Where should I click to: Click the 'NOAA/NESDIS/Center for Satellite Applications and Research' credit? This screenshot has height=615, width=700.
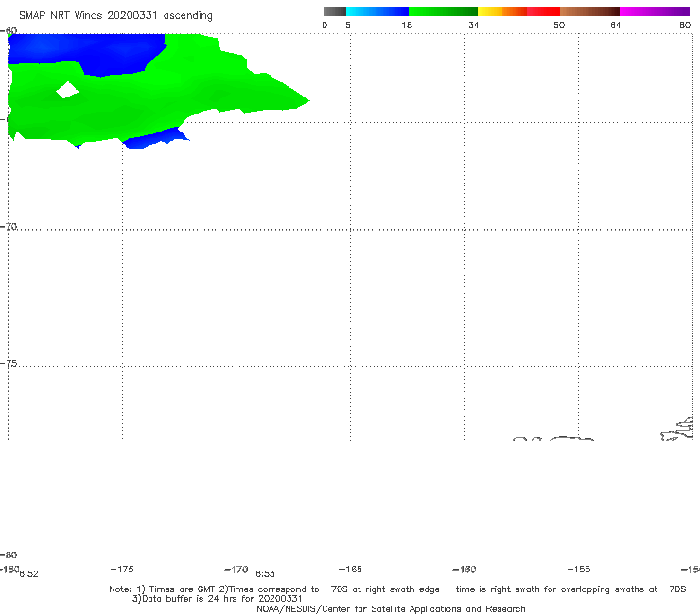(391, 608)
